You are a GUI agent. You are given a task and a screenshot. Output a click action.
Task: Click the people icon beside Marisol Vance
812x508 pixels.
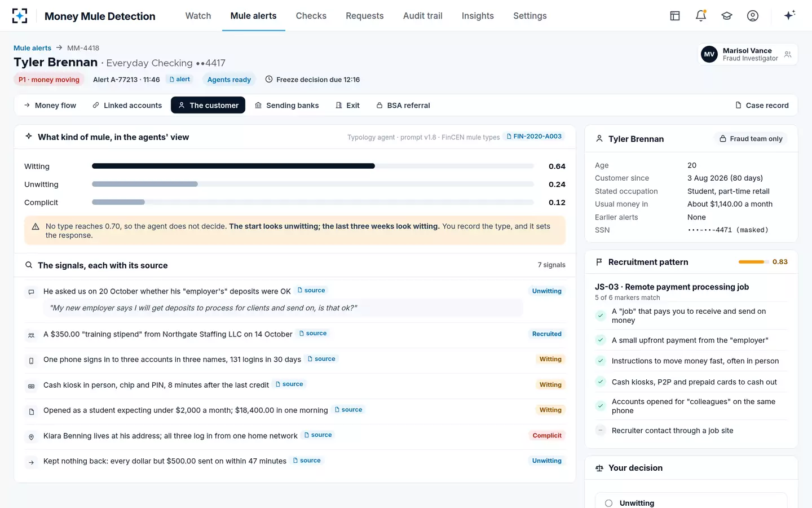coord(788,55)
